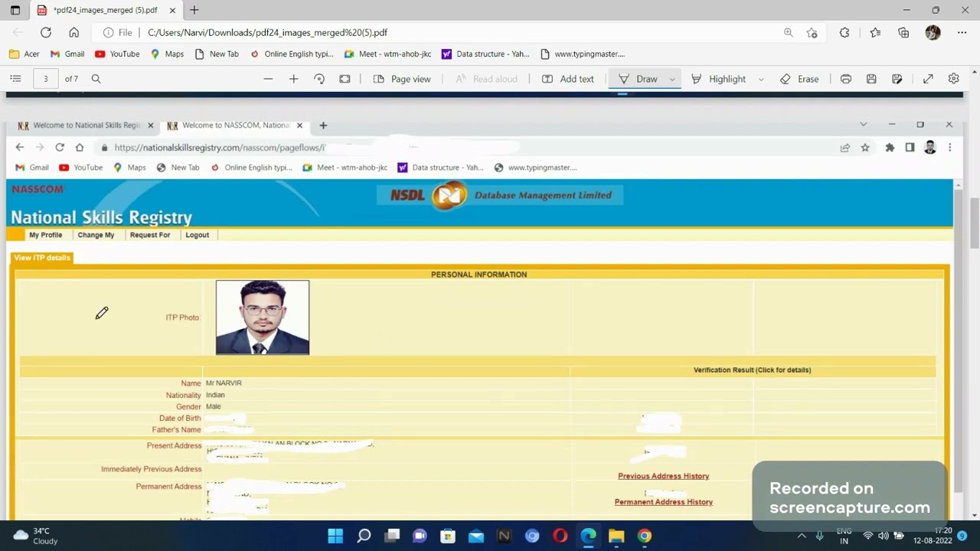Open Edge settings and more menu

click(962, 33)
